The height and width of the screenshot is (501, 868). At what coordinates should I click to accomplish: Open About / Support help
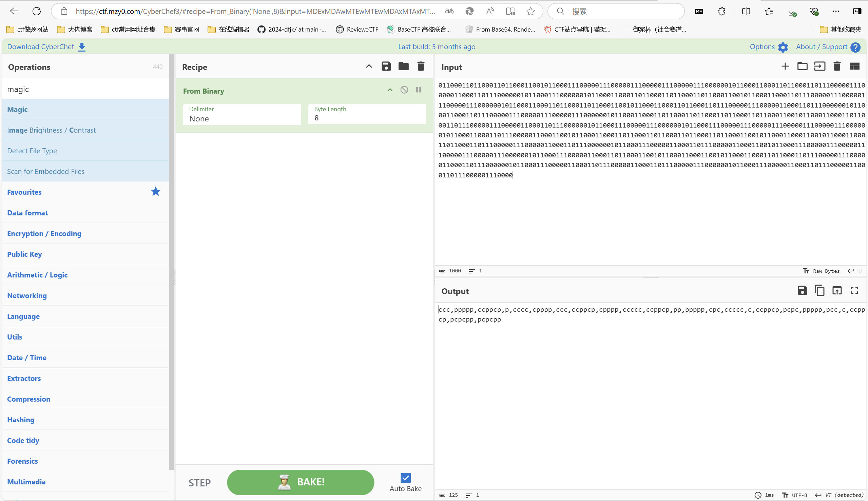click(828, 47)
